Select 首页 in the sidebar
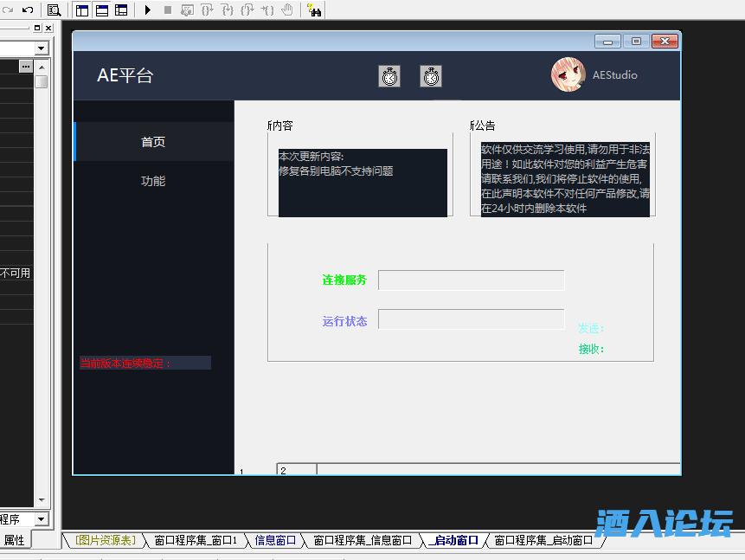Viewport: 745px width, 560px height. pyautogui.click(x=153, y=142)
